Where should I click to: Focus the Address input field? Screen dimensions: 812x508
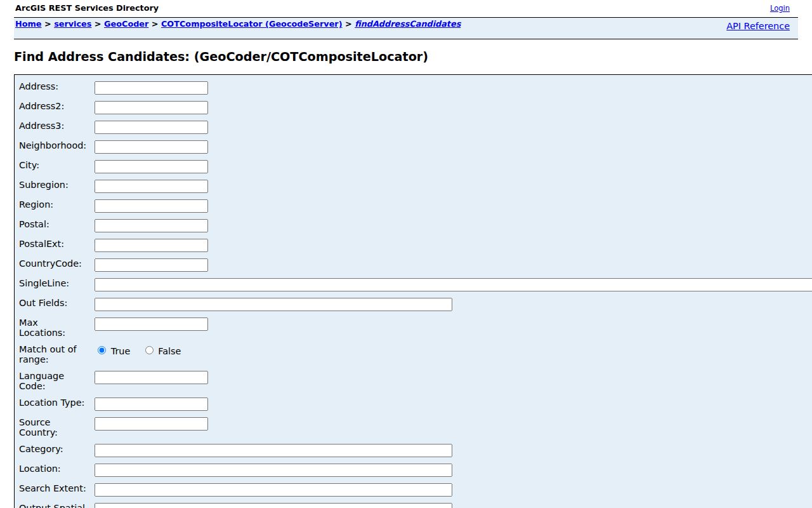[151, 88]
